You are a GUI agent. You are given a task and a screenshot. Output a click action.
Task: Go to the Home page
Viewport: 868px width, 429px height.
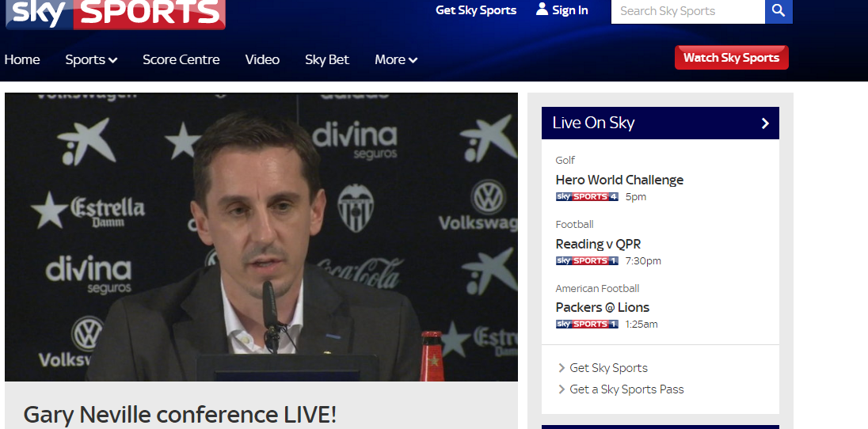coord(22,59)
